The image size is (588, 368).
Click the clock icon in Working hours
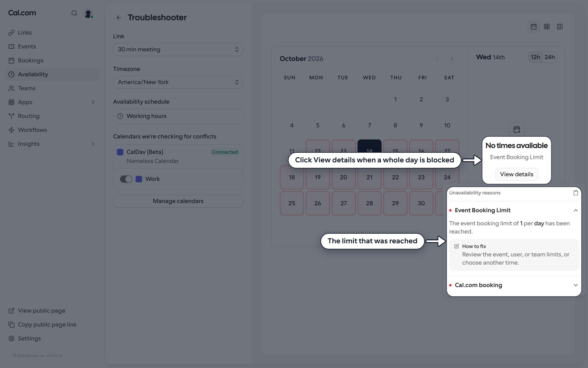click(120, 116)
